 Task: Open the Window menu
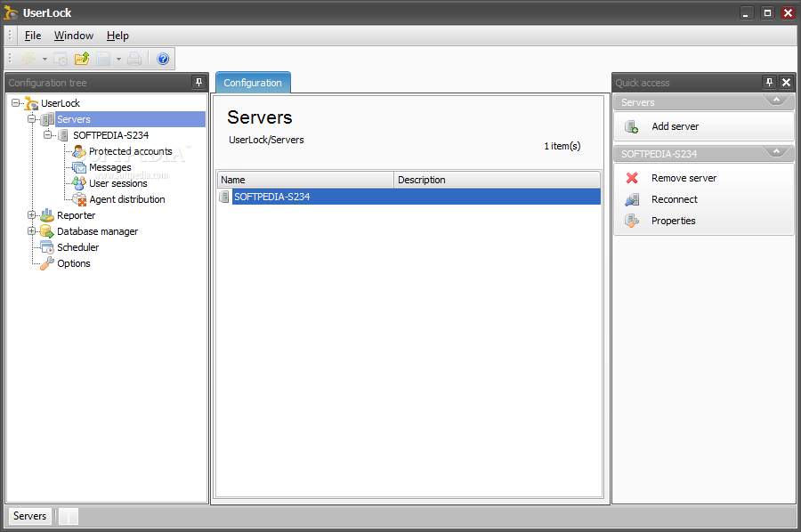click(74, 36)
